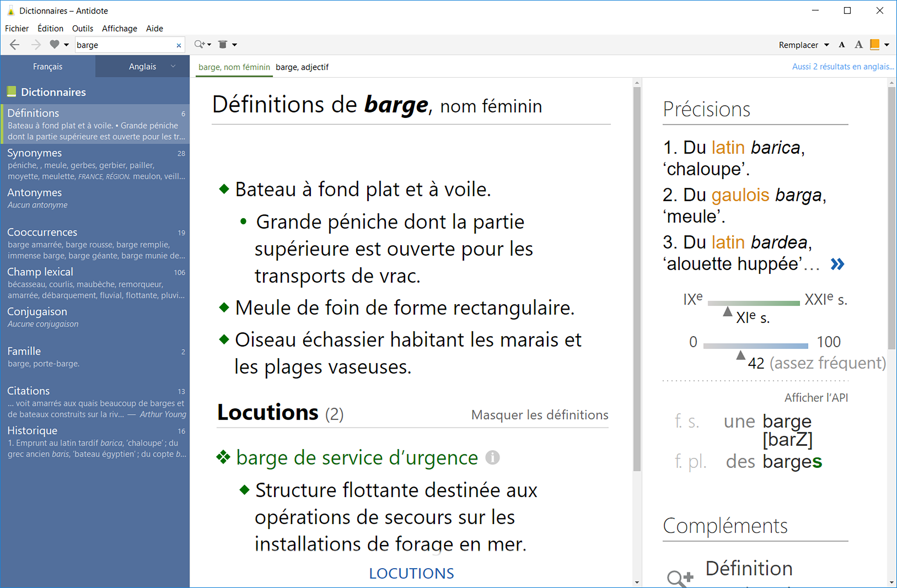
Task: Click the Antidote flask app icon
Action: click(x=11, y=11)
